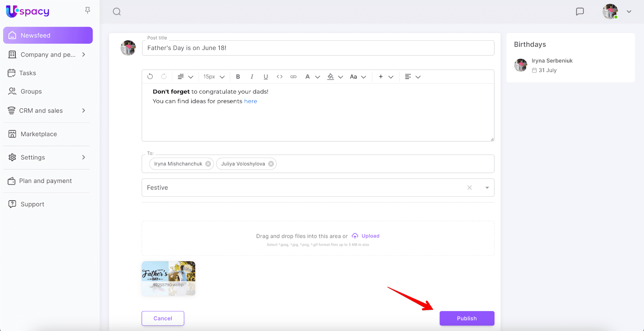Expand the Festive post type dropdown
The image size is (644, 331).
pyautogui.click(x=487, y=188)
